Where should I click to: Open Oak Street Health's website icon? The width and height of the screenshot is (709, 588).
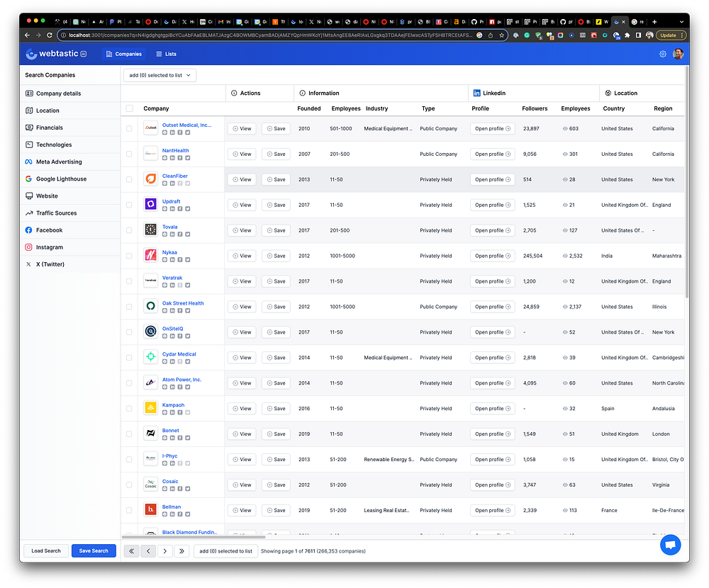click(x=164, y=310)
